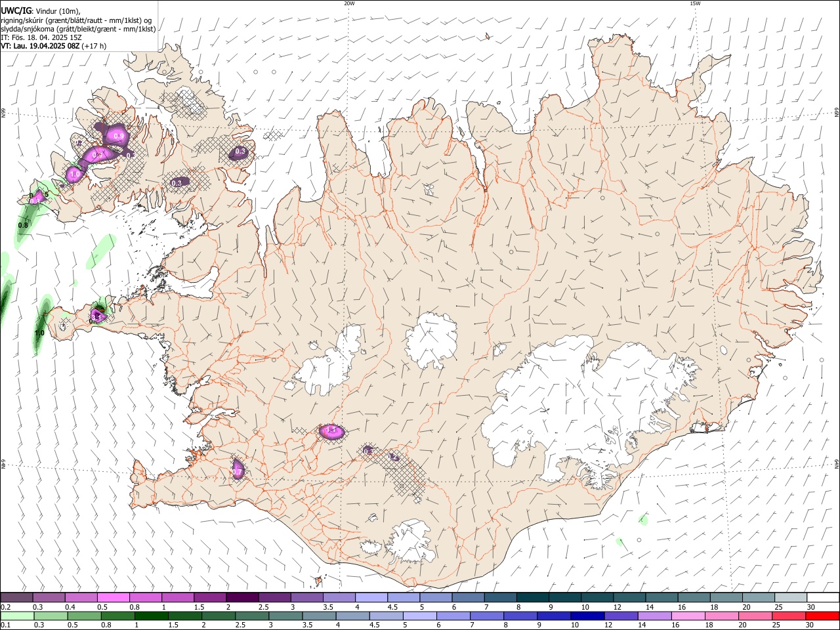Viewport: 840px width, 630px height.
Task: Click the 'IT: Fös. 18. 04. 2025 15Z' line
Action: (41, 37)
